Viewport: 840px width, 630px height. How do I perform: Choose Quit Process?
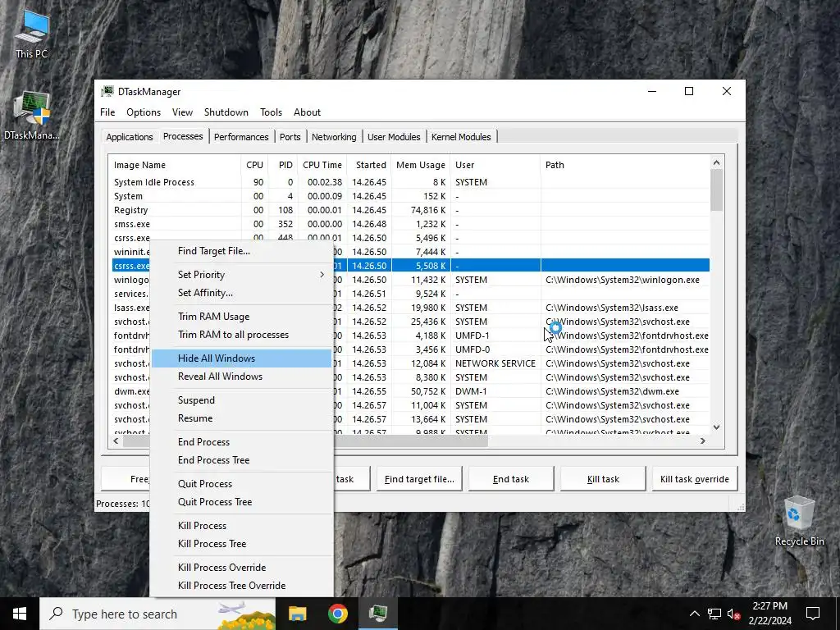[x=242, y=483]
